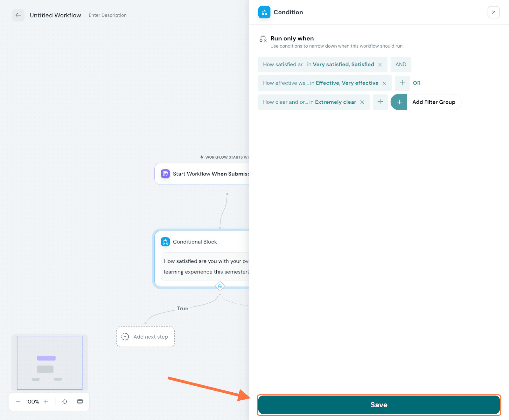Close the Condition panel

[x=493, y=12]
